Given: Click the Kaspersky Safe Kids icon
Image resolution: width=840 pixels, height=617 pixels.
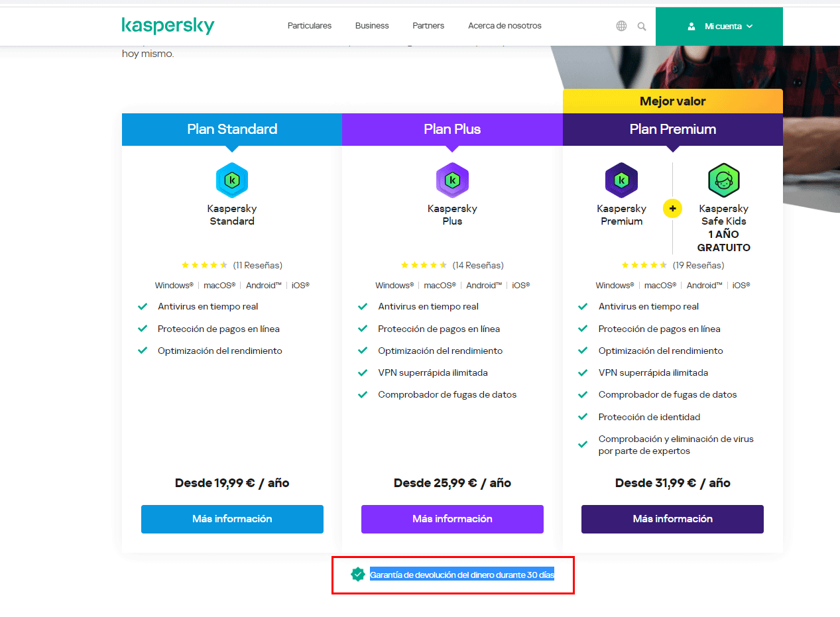Looking at the screenshot, I should point(723,180).
